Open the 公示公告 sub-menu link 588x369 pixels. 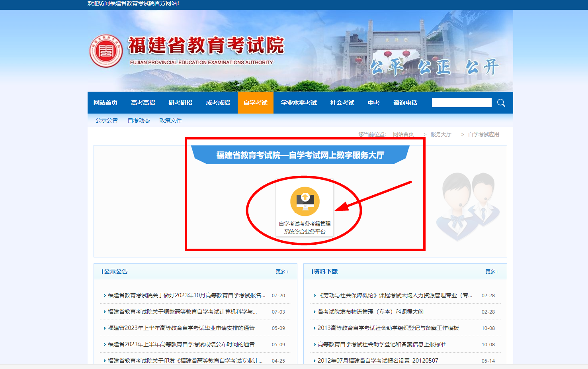(107, 120)
